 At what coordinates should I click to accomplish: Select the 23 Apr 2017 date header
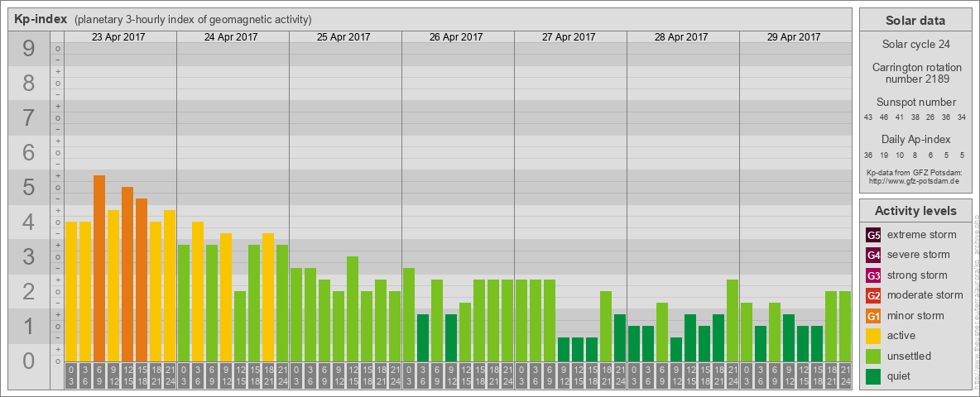pyautogui.click(x=118, y=37)
